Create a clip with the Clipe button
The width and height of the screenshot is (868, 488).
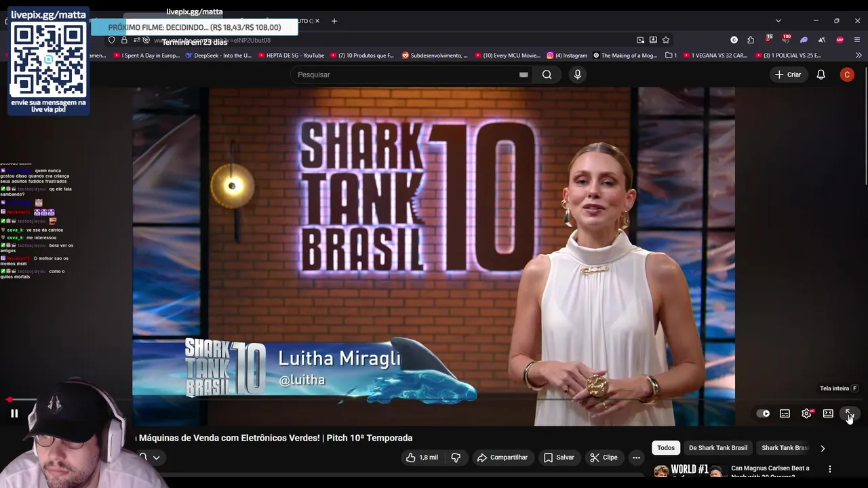tap(604, 457)
